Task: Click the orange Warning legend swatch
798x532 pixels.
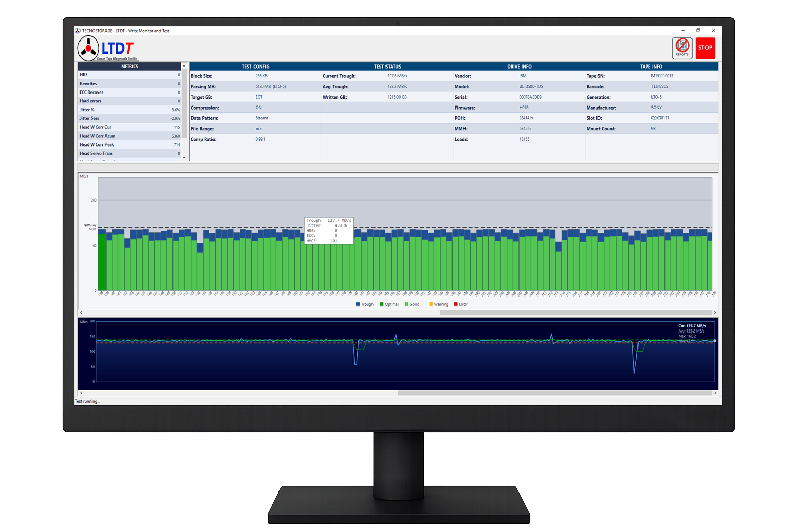Action: point(431,304)
